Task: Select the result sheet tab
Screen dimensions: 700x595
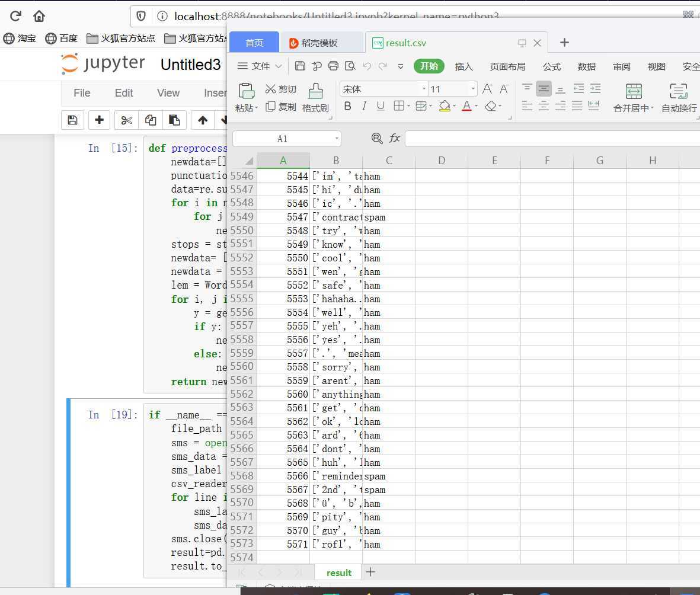Action: [339, 572]
